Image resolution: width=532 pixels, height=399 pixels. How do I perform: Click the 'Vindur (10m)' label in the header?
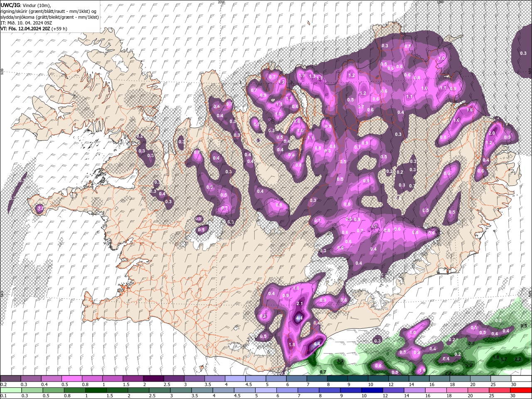pyautogui.click(x=36, y=5)
